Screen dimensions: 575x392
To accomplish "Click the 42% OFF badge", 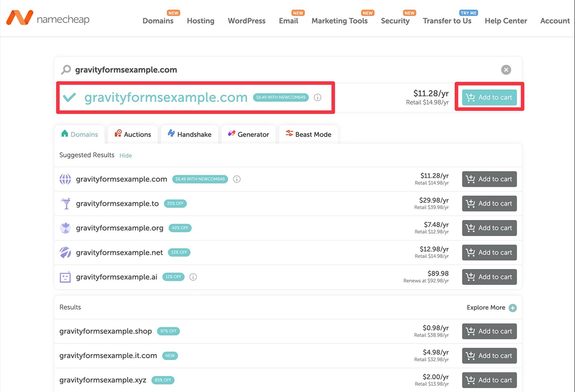I will [x=180, y=228].
